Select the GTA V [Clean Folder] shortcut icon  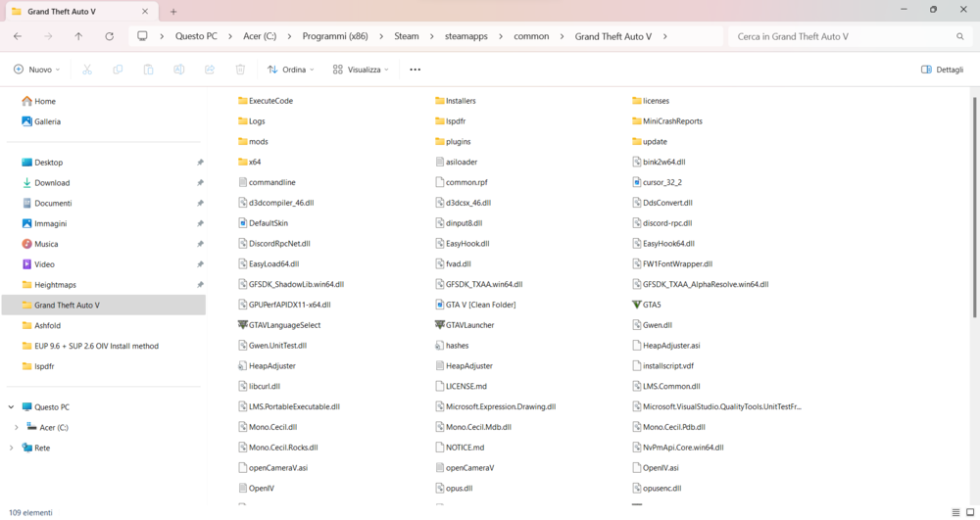pos(439,305)
